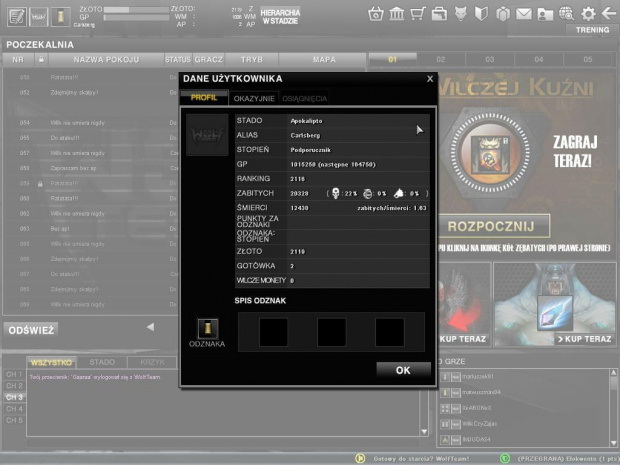The image size is (620, 465).
Task: Open the book icon in top toolbar
Action: [x=481, y=14]
